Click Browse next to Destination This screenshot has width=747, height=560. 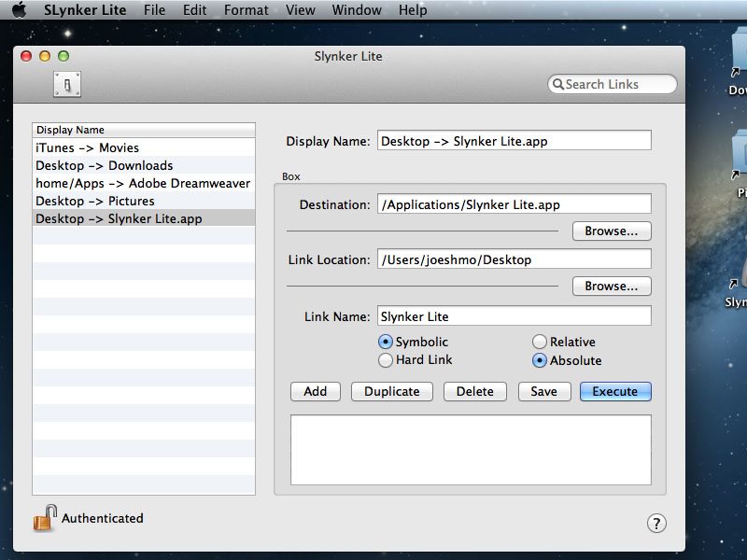611,231
